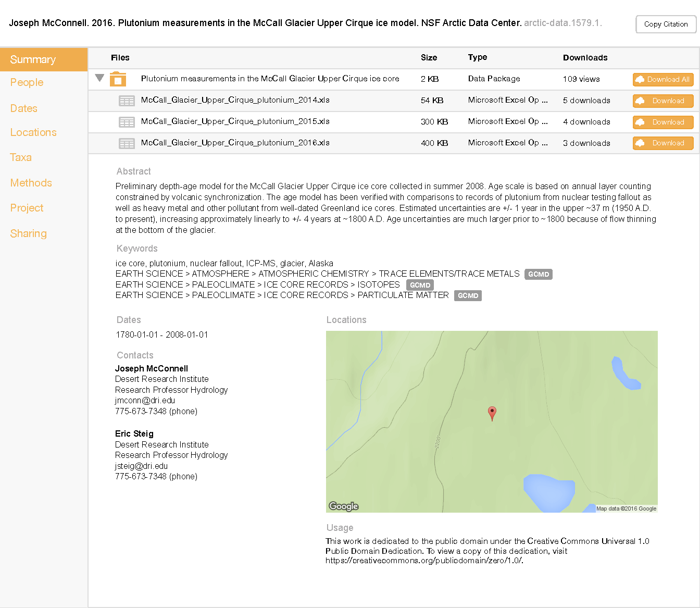The width and height of the screenshot is (700, 608).
Task: Click the red map location pin
Action: pyautogui.click(x=492, y=413)
